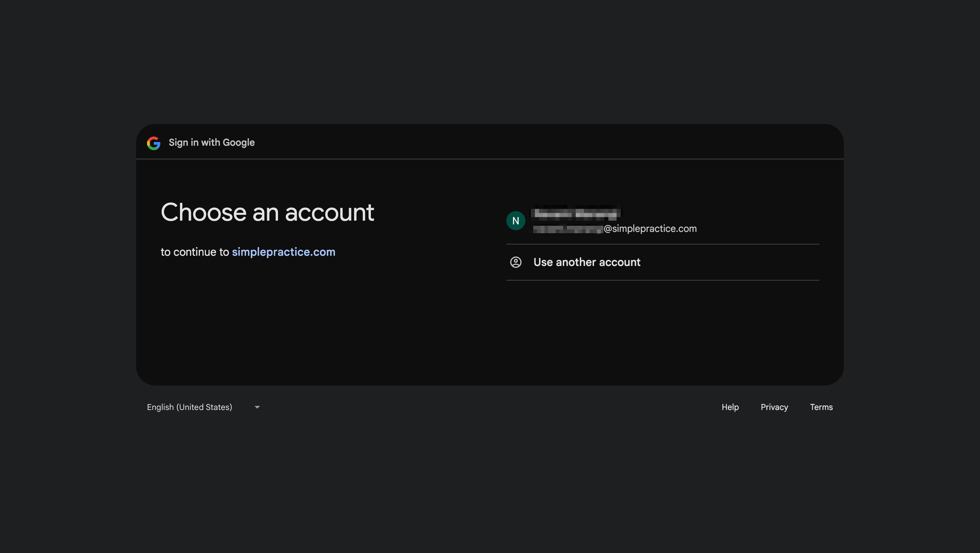
Task: Expand the language selector arrow
Action: pos(257,407)
